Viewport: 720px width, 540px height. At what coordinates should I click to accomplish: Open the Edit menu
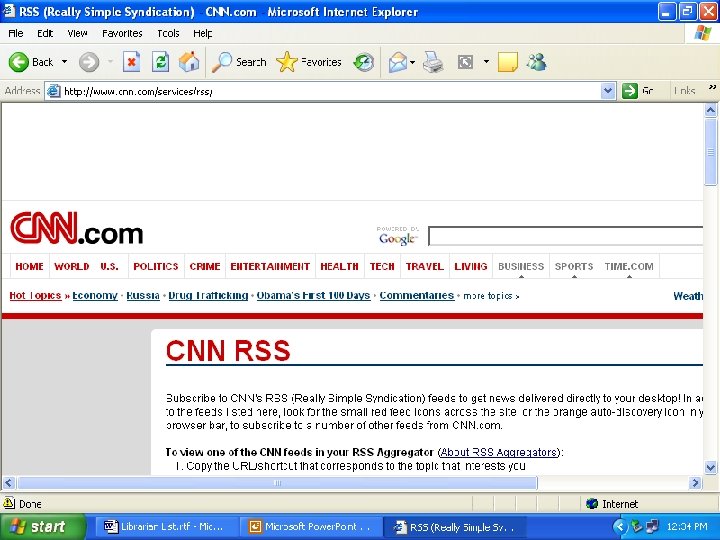(45, 33)
